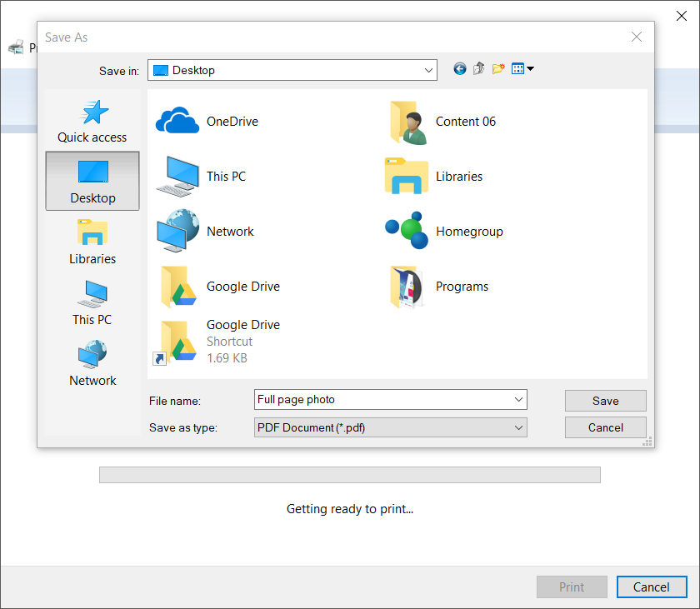The image size is (700, 609).
Task: Close the Save As dialog with X
Action: [637, 37]
